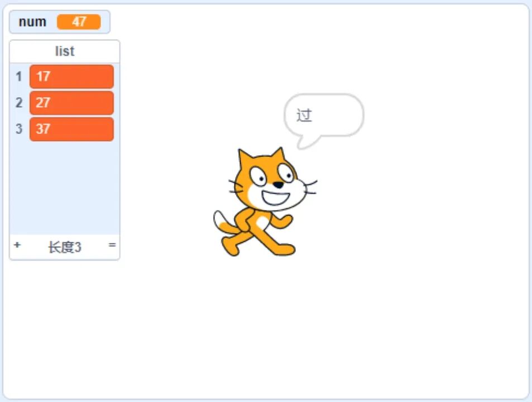The height and width of the screenshot is (402, 532).
Task: Click the equals resize handle on list monitor
Action: 112,245
